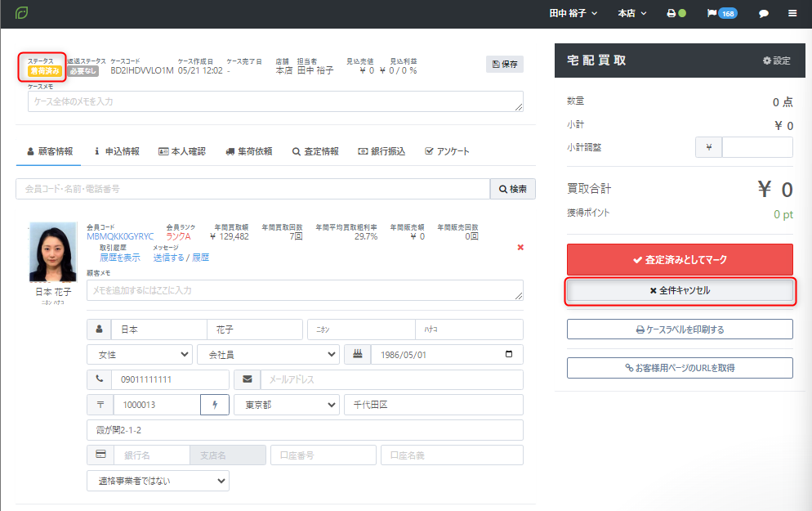This screenshot has width=812, height=511.
Task: Click the green leaf logo icon
Action: (22, 13)
